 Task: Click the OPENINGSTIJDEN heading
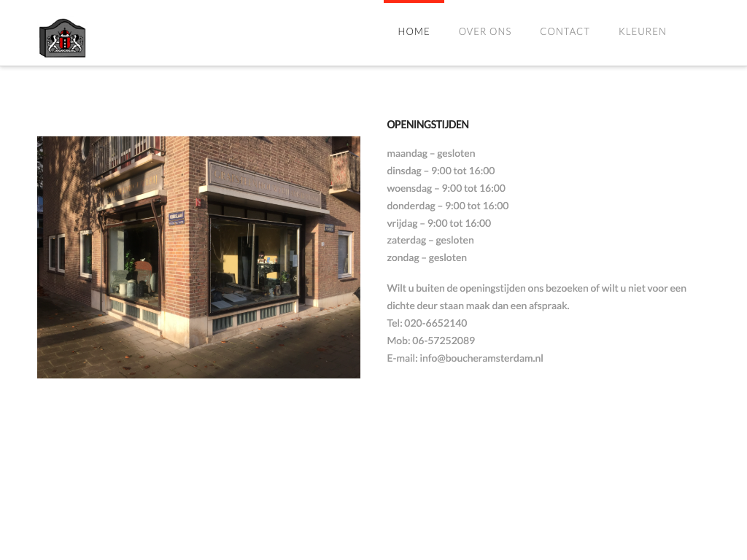(x=427, y=125)
